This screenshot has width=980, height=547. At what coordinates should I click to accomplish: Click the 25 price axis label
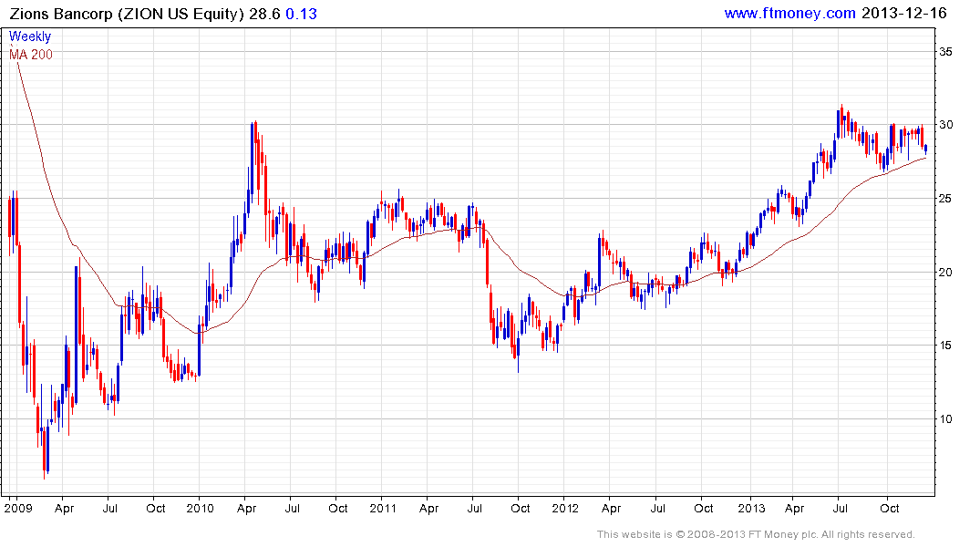point(945,198)
